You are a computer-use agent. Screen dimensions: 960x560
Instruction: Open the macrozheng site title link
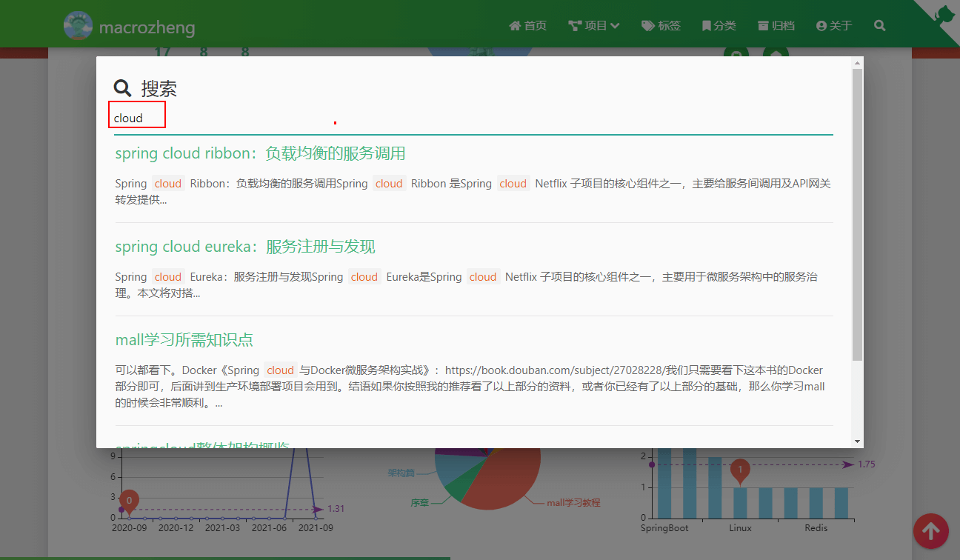click(x=147, y=28)
